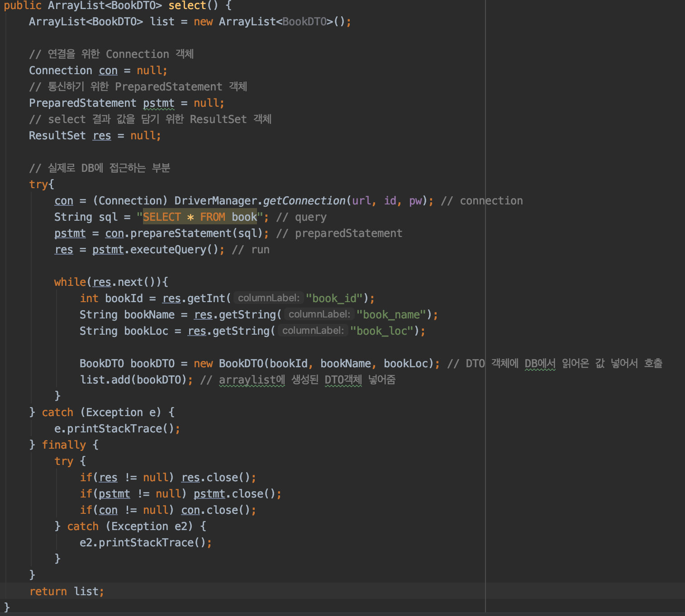Click the select method name declaration
The height and width of the screenshot is (616, 685).
(187, 6)
